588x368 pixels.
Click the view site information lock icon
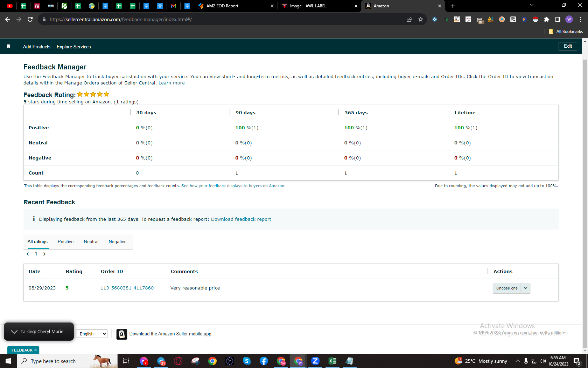(44, 19)
